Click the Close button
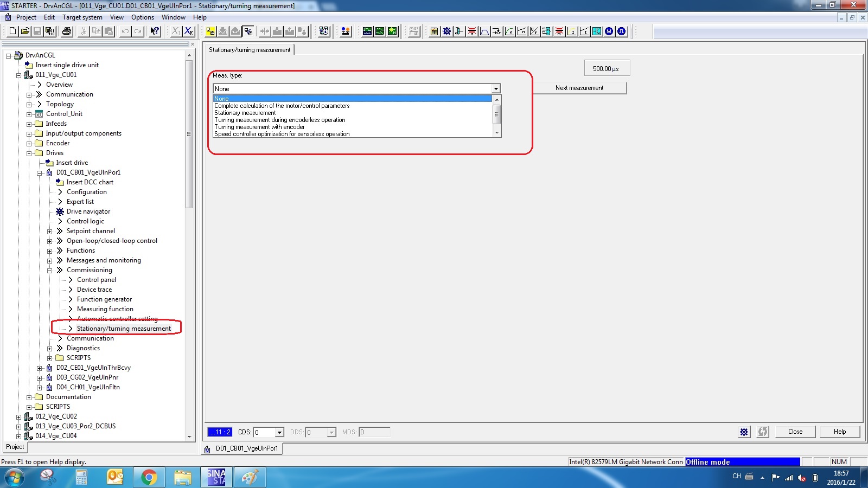The height and width of the screenshot is (488, 868). (795, 432)
